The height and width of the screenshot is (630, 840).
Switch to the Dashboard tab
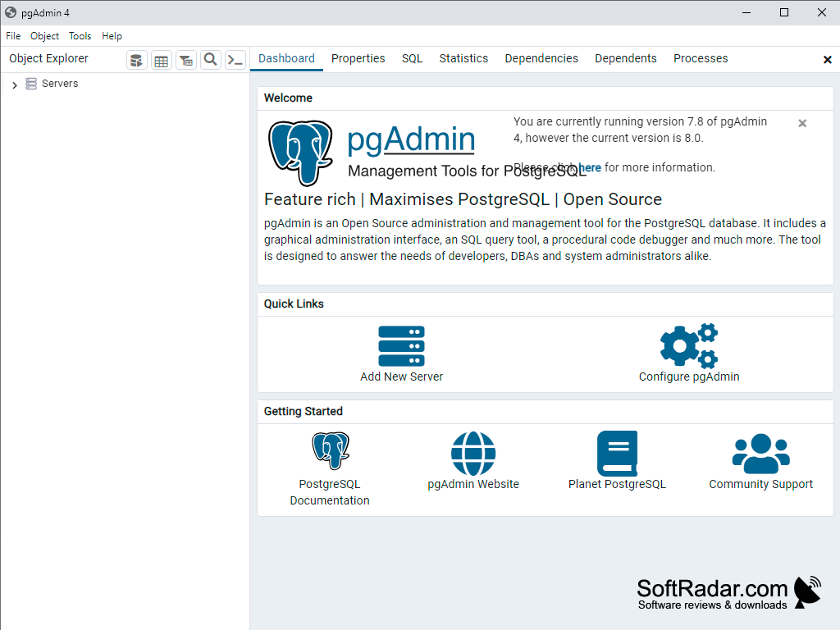pyautogui.click(x=286, y=58)
